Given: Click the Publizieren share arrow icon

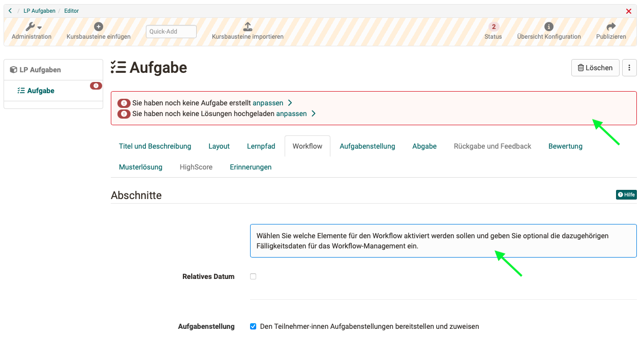Looking at the screenshot, I should tap(611, 27).
